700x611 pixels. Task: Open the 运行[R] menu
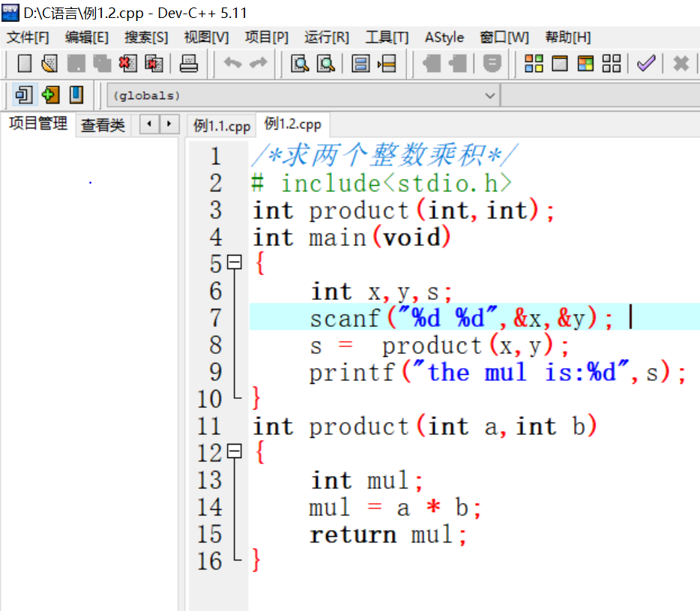click(326, 37)
